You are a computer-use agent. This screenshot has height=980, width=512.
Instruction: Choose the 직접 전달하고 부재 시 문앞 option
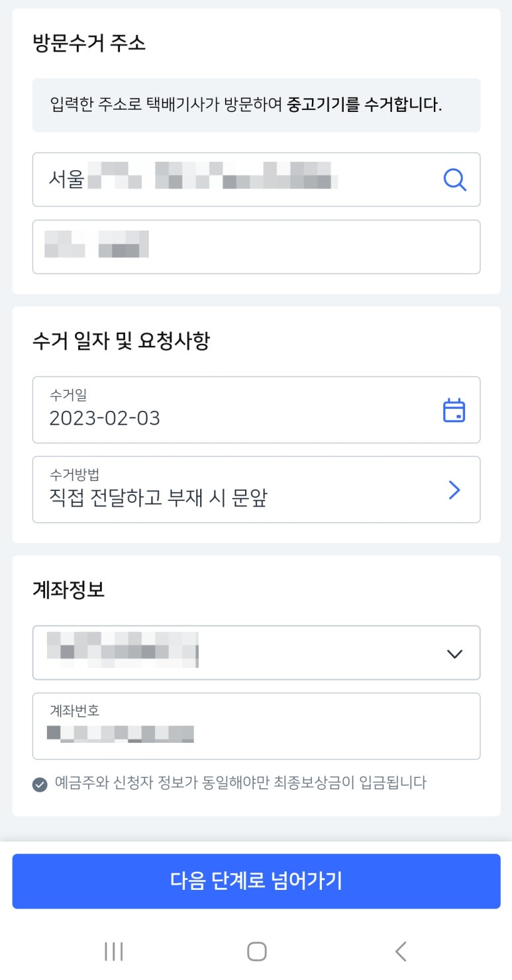tap(159, 498)
